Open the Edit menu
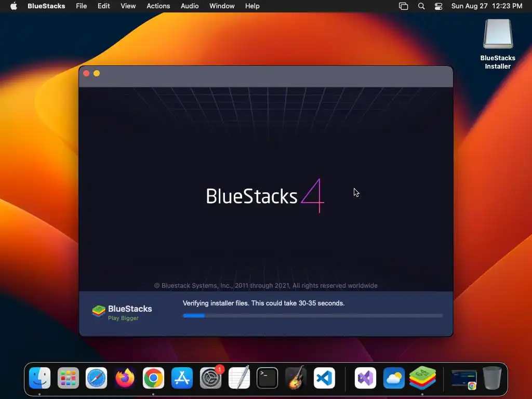Viewport: 532px width, 399px height. tap(103, 6)
